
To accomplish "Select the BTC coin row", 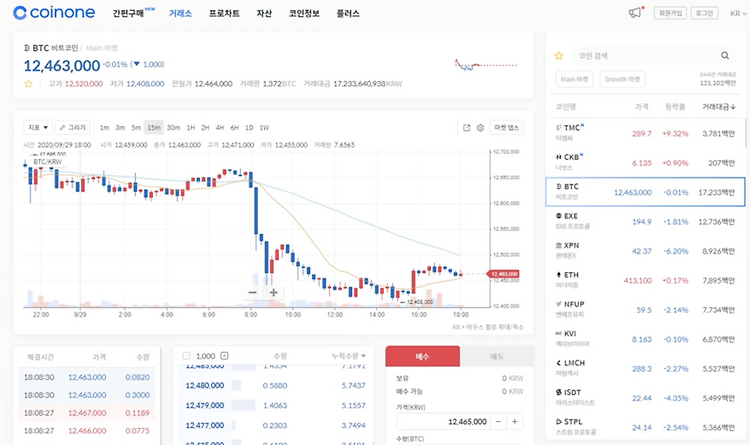I will coord(645,192).
